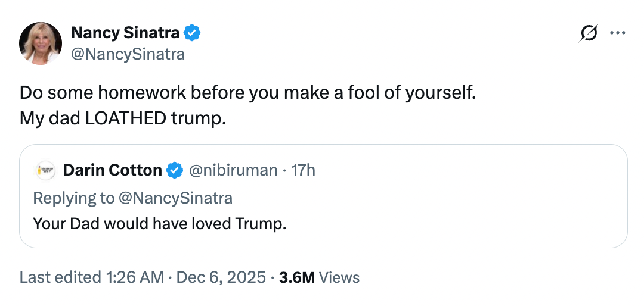Open the three-dot more options menu
This screenshot has height=306, width=644.
point(617,33)
